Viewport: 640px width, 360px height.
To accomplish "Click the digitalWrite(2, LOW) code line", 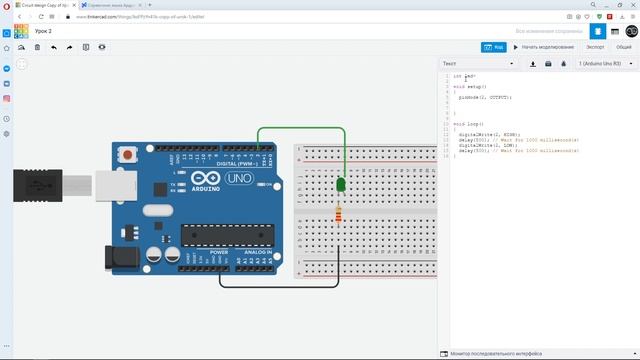I will 488,145.
